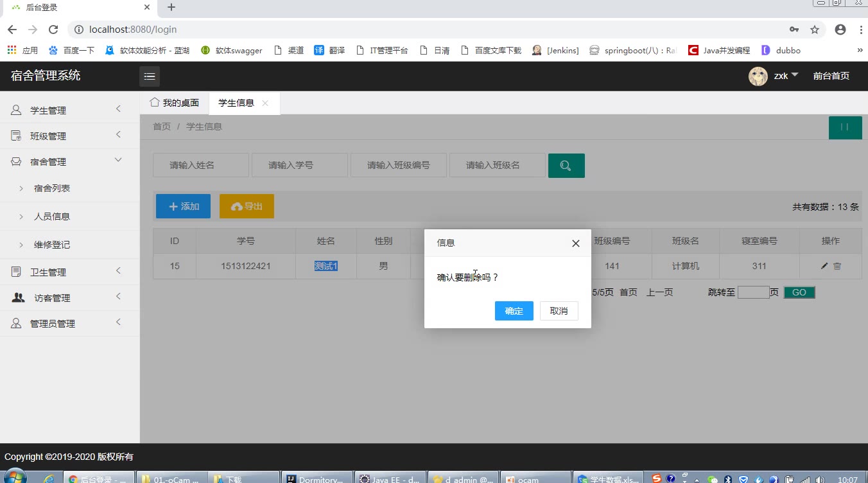
Task: Open the 宿舍列表 menu item
Action: pyautogui.click(x=52, y=188)
